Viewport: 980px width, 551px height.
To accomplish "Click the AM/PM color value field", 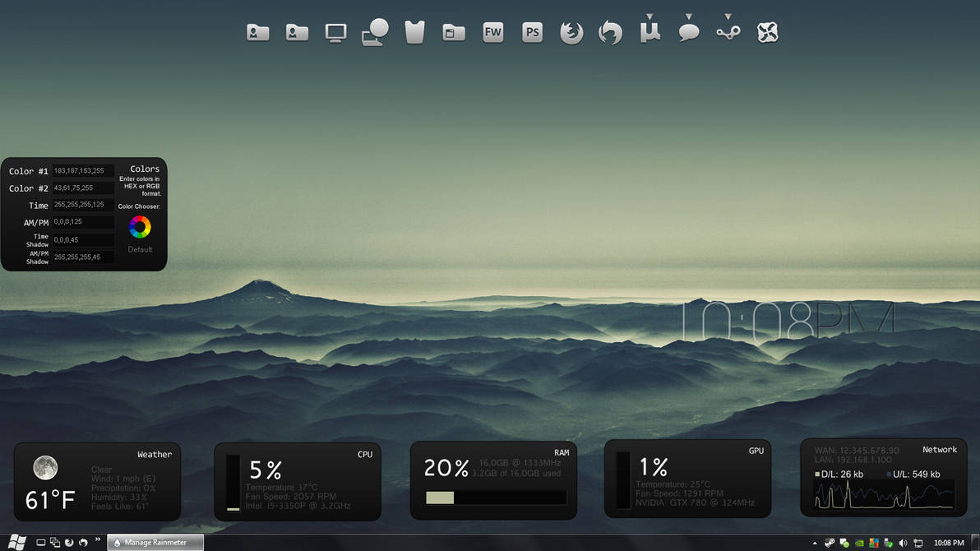I will pyautogui.click(x=82, y=221).
